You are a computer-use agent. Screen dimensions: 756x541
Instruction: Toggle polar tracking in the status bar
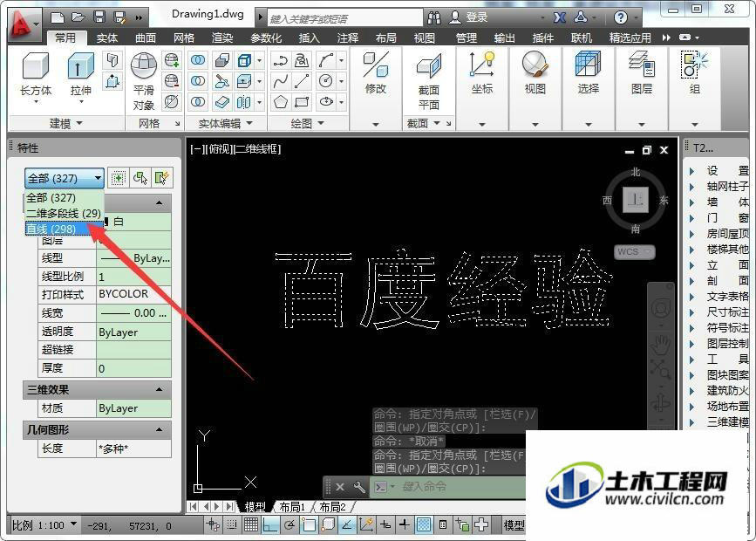[289, 524]
